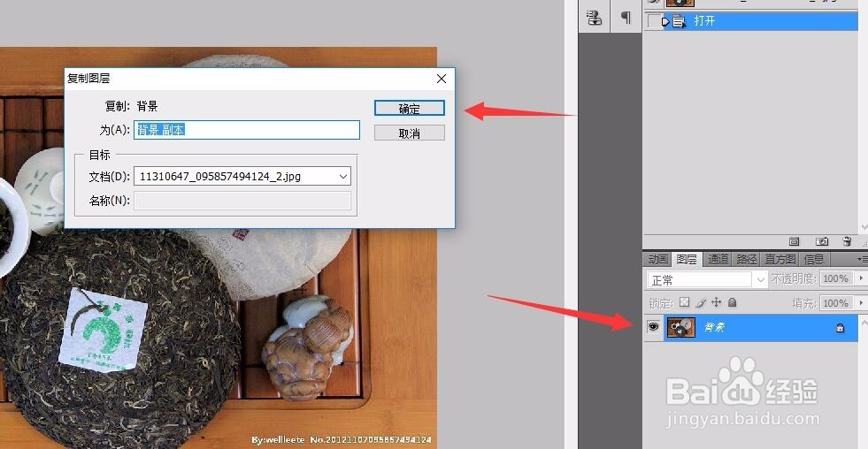Screen dimensions: 868x449
Task: Lock all padlock icon in 锁定 row
Action: tap(733, 302)
